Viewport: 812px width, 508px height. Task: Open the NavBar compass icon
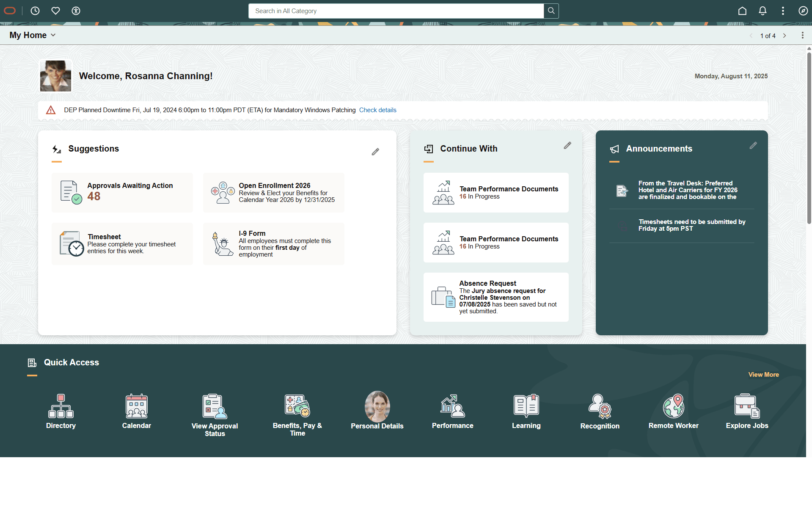click(803, 11)
